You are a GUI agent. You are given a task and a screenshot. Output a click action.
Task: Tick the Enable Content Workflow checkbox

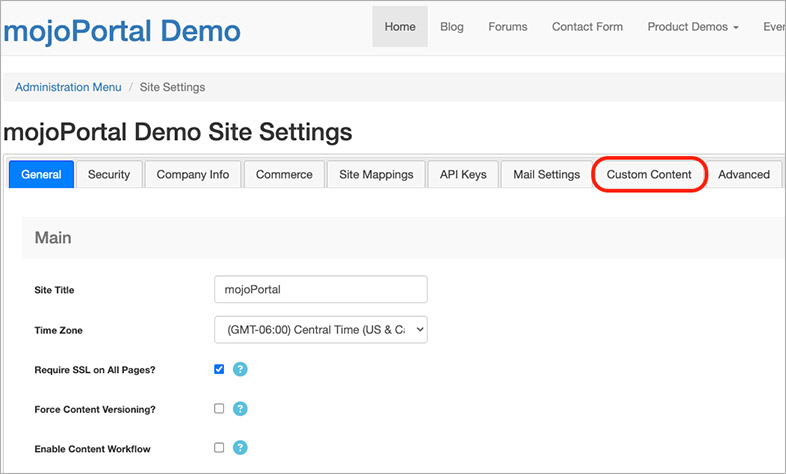[x=219, y=448]
